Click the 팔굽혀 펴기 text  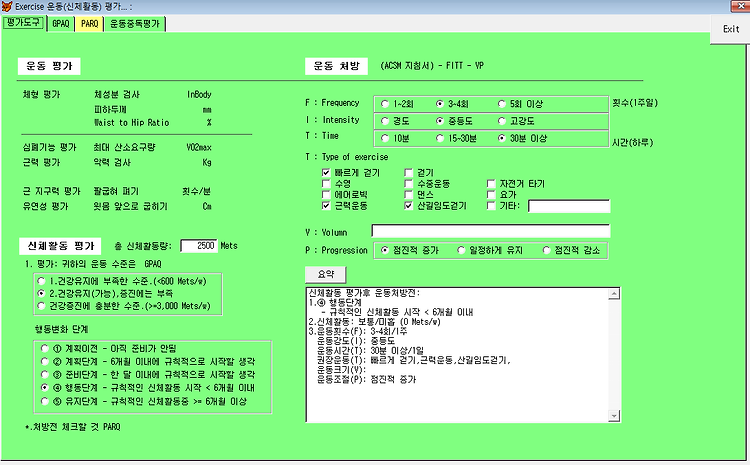point(116,191)
